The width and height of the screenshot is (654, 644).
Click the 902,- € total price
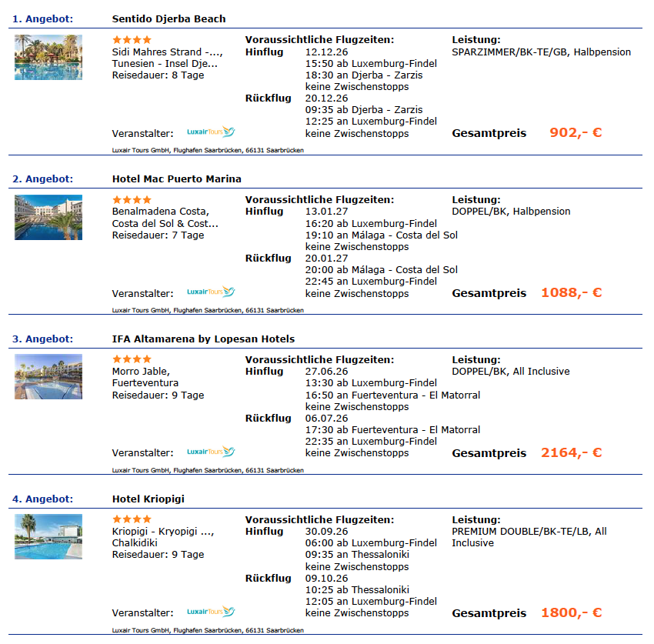point(576,132)
